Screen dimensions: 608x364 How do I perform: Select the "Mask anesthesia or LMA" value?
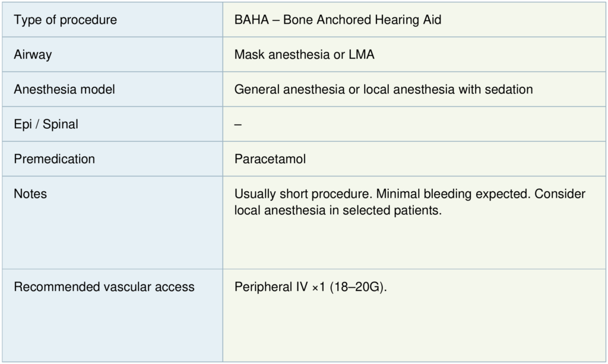point(304,55)
